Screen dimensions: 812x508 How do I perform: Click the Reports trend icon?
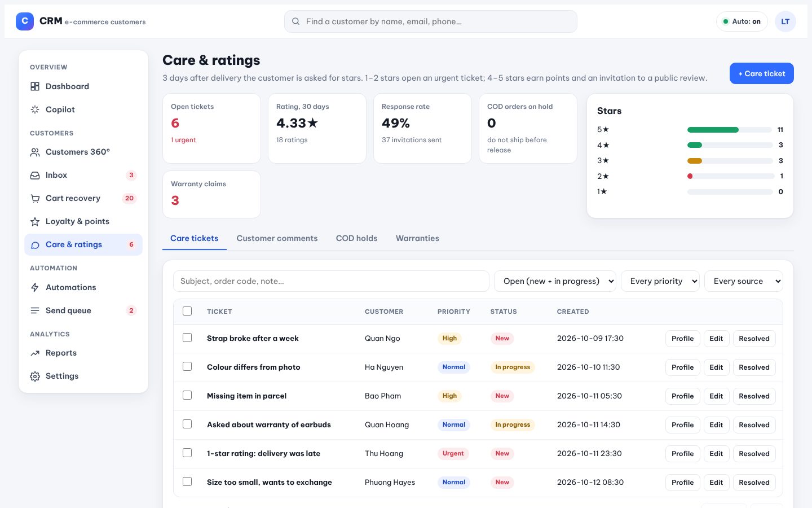coord(35,353)
